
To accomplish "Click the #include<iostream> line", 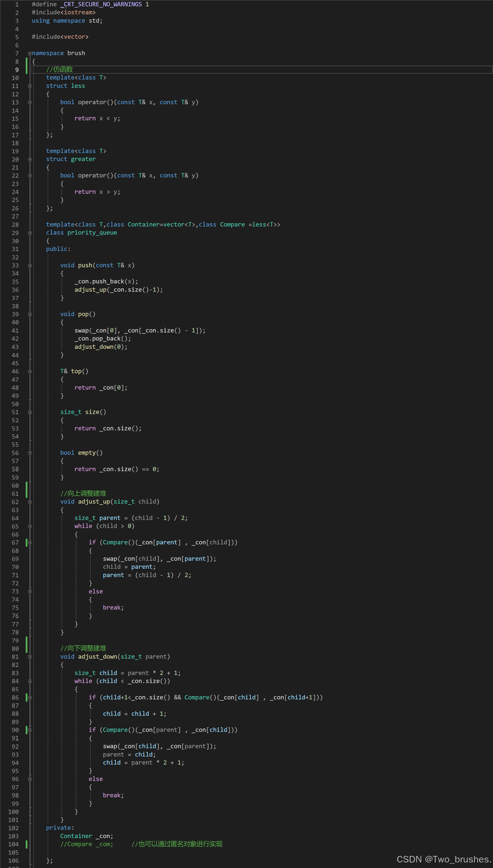I will (64, 13).
